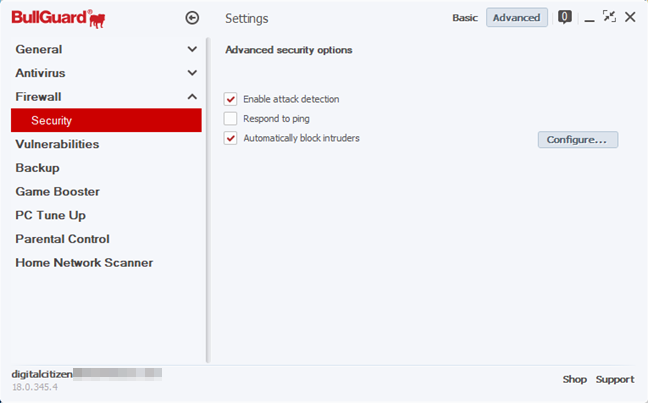This screenshot has height=403, width=648.
Task: Open the Game Booster settings section
Action: click(57, 191)
